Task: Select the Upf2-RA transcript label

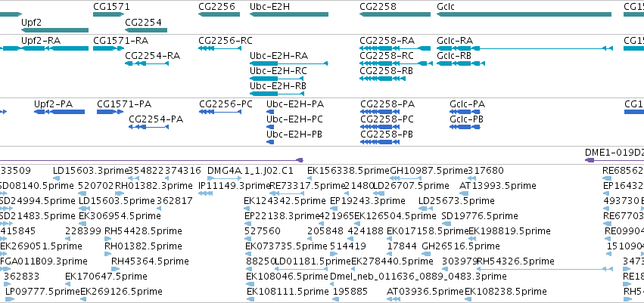Action: coord(41,41)
